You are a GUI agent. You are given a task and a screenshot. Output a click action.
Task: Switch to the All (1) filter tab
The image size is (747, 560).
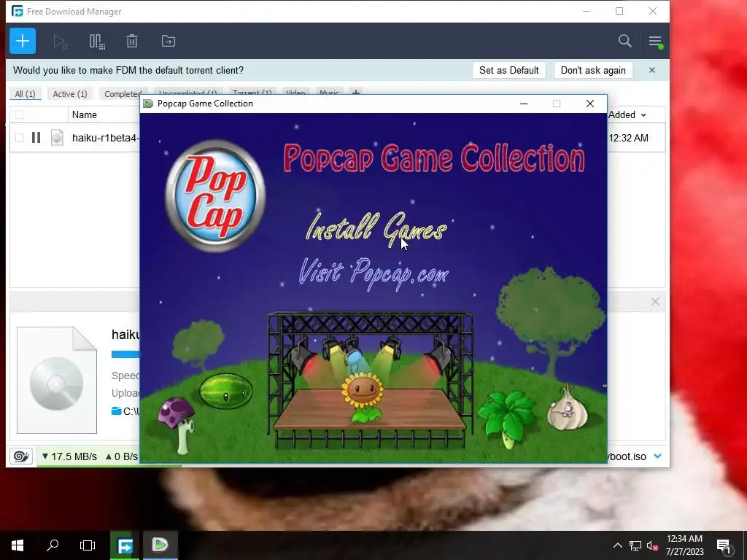click(26, 94)
